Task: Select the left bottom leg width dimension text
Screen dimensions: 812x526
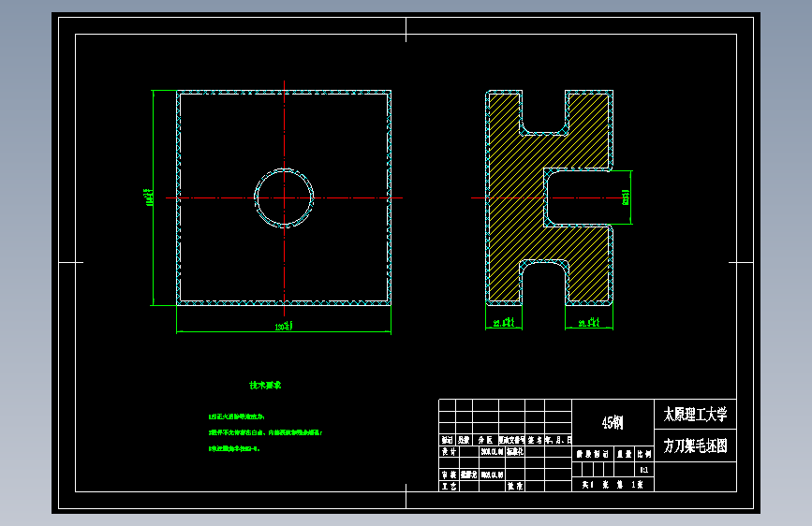Action: [x=503, y=323]
